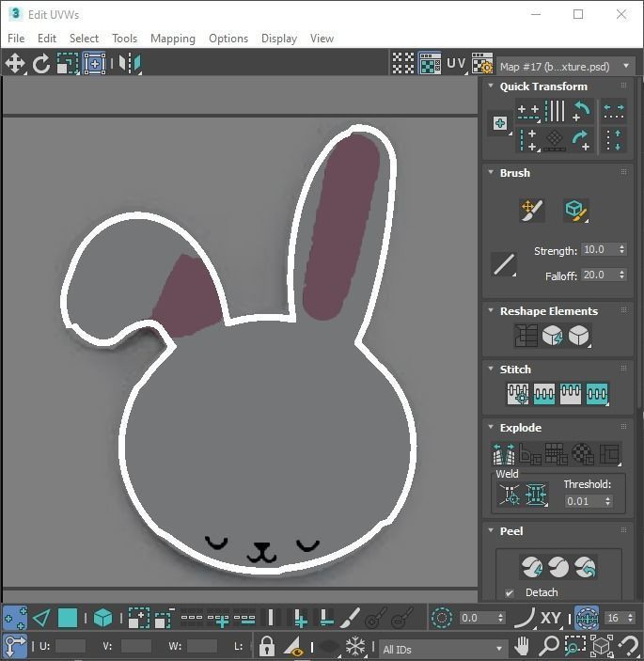Collapse the Brush rollout
The height and width of the screenshot is (661, 644).
point(491,172)
